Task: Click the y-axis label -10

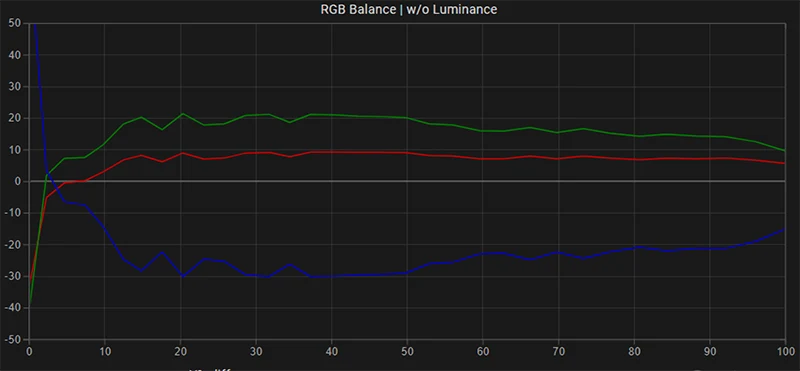Action: [13, 213]
